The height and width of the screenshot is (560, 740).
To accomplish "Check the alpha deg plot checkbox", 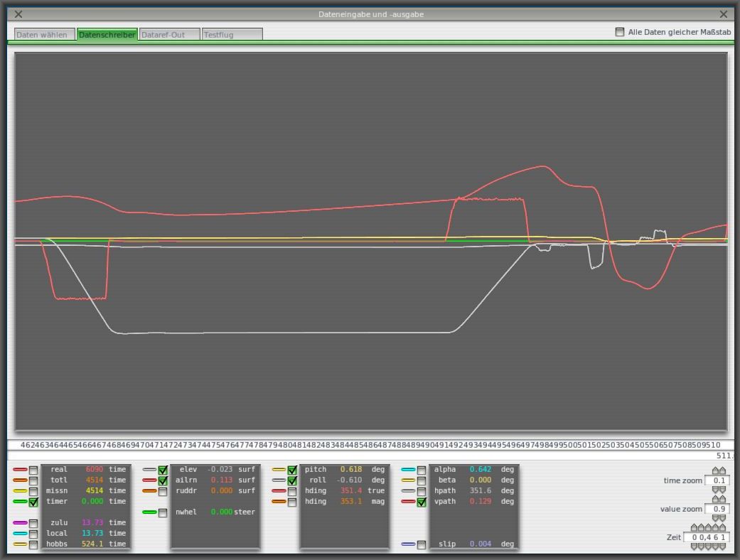I will click(422, 470).
